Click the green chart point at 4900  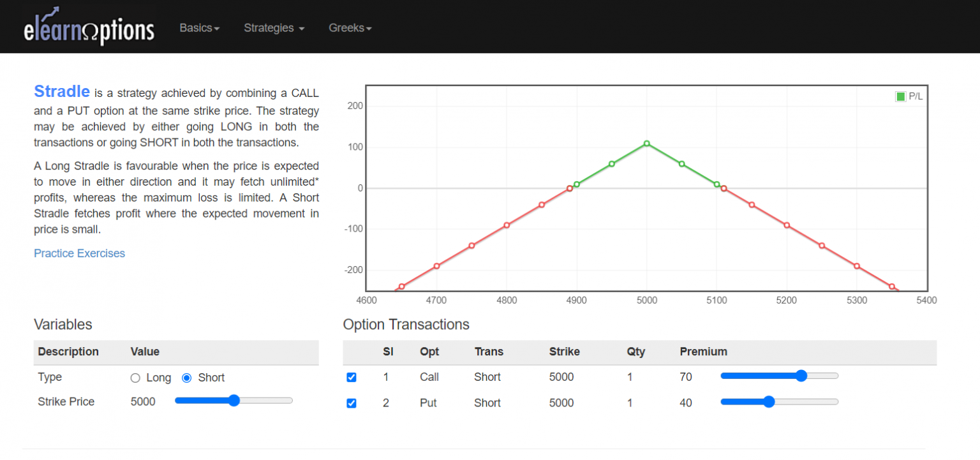coord(577,184)
